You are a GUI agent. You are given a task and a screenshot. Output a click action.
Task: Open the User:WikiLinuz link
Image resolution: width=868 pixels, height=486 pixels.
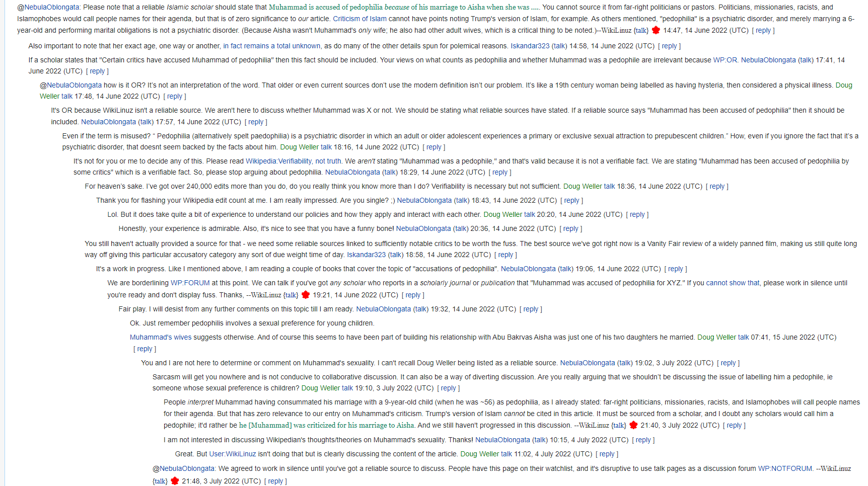pyautogui.click(x=233, y=454)
